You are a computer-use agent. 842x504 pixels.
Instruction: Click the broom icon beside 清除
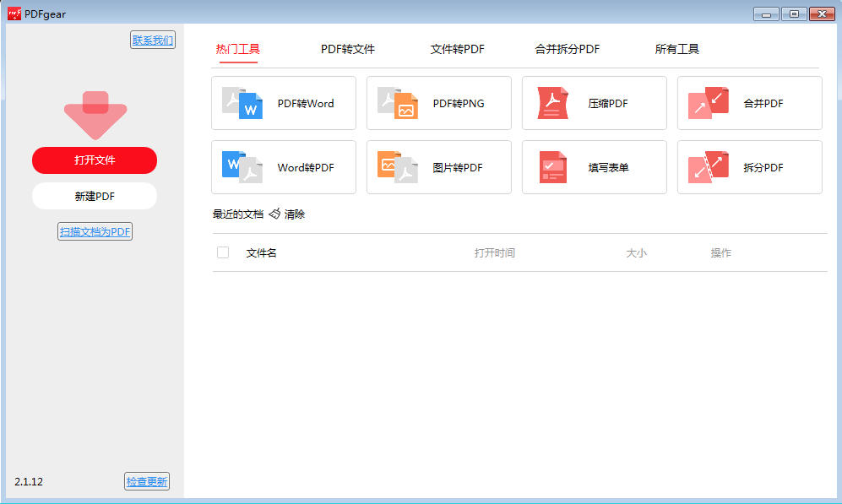[x=274, y=214]
